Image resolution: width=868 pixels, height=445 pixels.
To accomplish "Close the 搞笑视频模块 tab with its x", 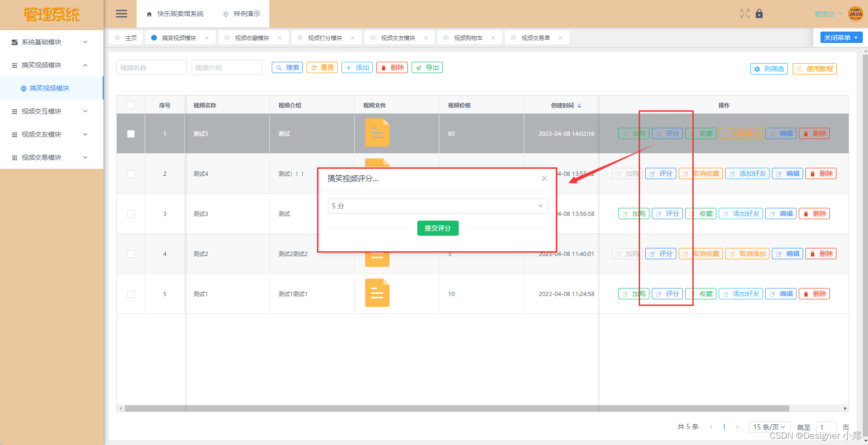I will click(207, 38).
